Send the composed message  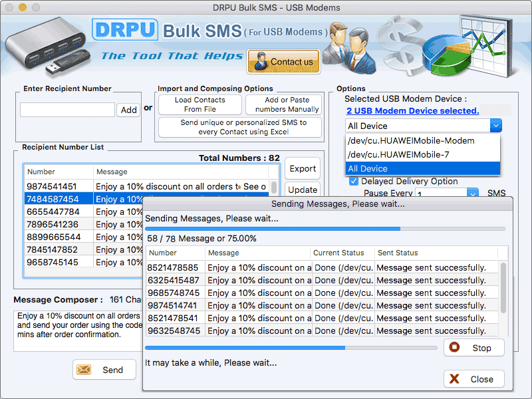(x=104, y=370)
